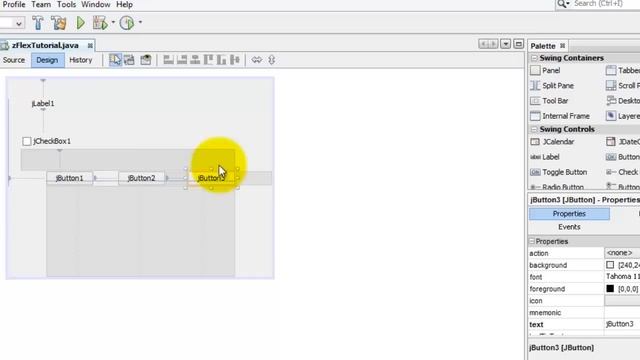Switch to Source view
This screenshot has height=360, width=640.
(x=14, y=60)
